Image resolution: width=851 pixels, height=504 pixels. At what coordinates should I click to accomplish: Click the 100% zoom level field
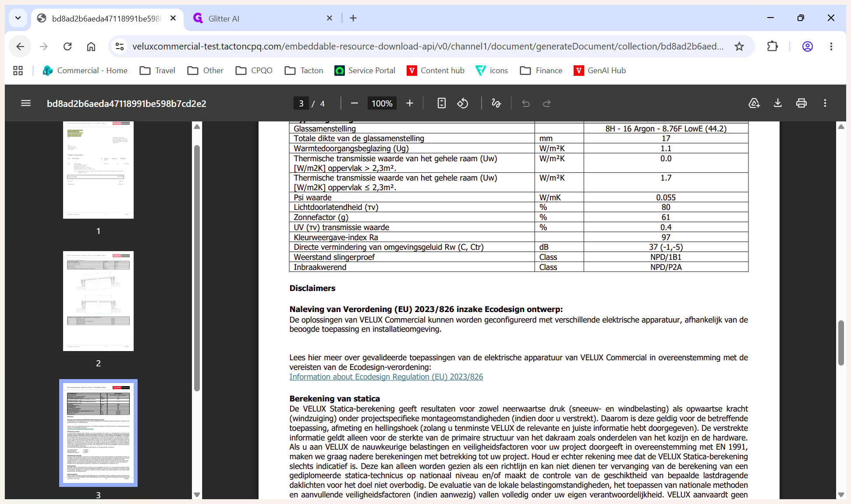[x=382, y=103]
